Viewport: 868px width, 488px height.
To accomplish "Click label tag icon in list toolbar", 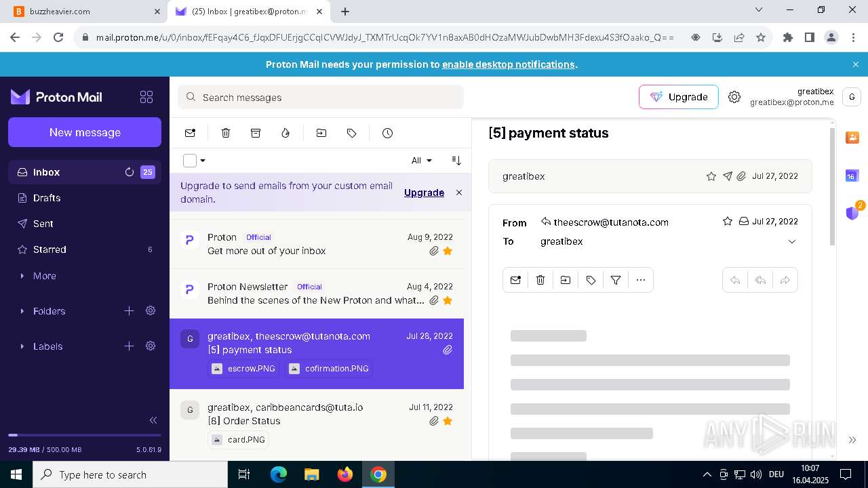I will pyautogui.click(x=351, y=133).
